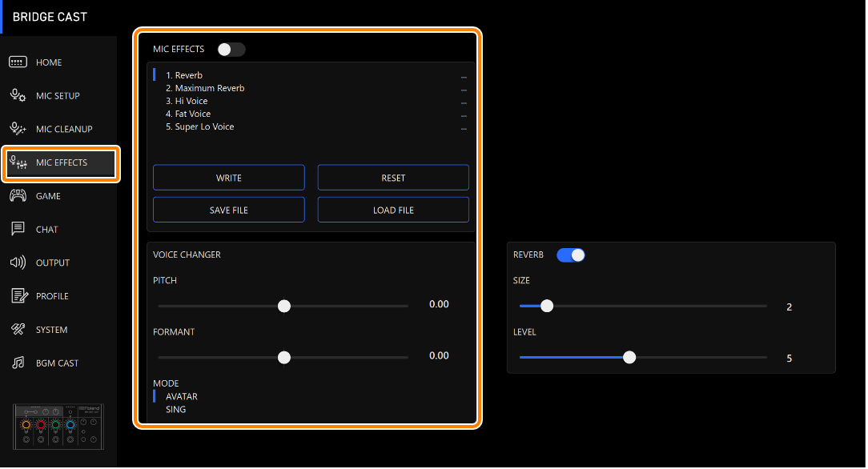The height and width of the screenshot is (469, 868).
Task: Open options dots for Super Lo Voice preset
Action: (464, 128)
